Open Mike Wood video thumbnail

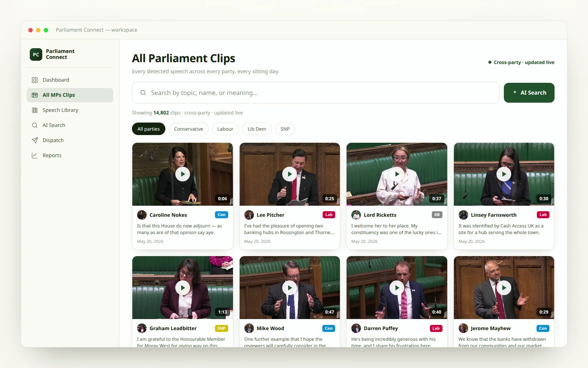coord(290,287)
